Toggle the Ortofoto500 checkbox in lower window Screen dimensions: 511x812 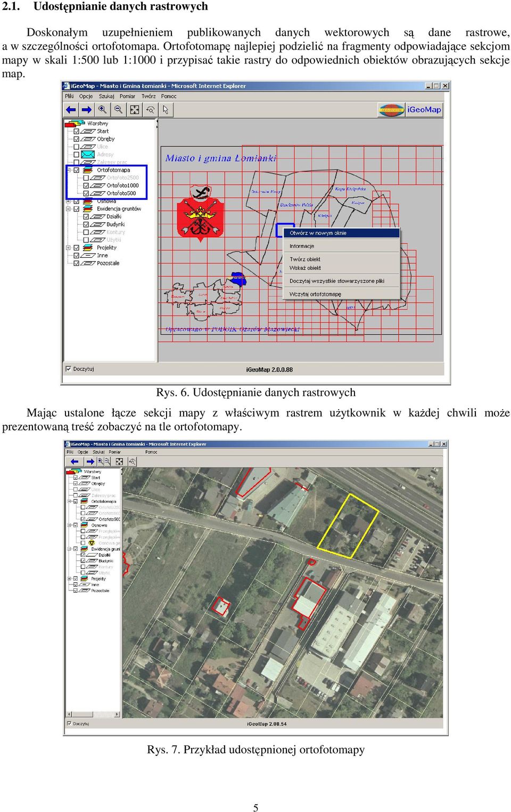click(83, 519)
